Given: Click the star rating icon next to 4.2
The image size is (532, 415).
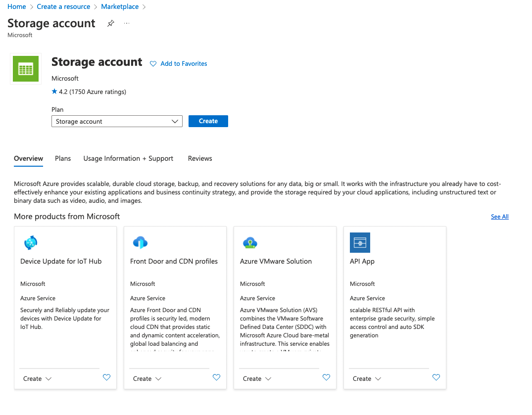Looking at the screenshot, I should click(54, 91).
